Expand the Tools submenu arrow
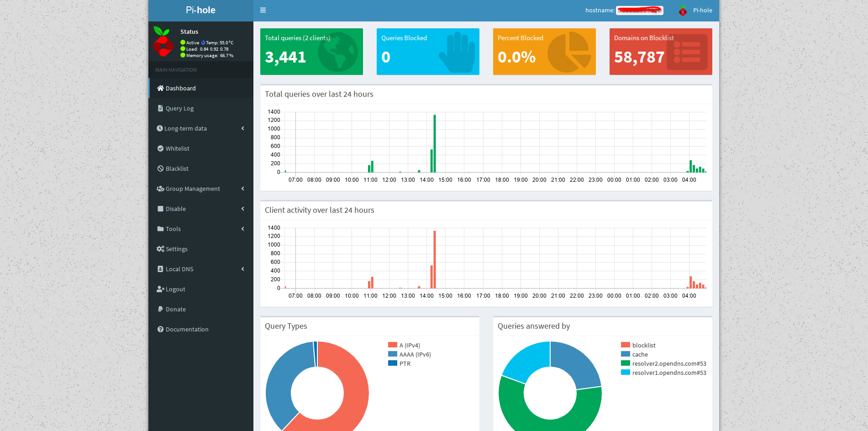 243,229
